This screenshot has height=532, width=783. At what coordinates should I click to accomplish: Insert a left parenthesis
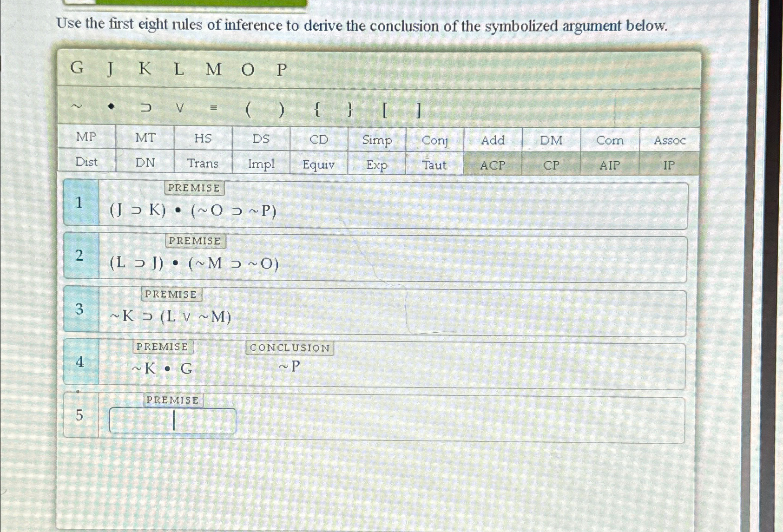click(248, 110)
